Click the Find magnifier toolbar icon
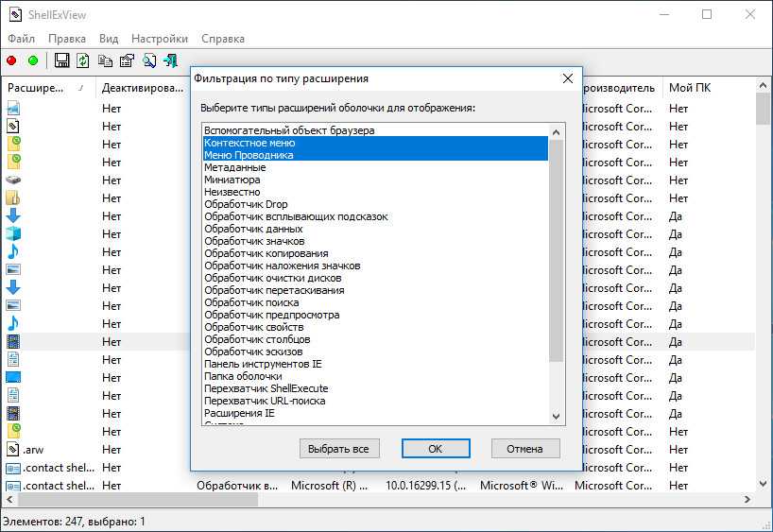 (x=149, y=60)
